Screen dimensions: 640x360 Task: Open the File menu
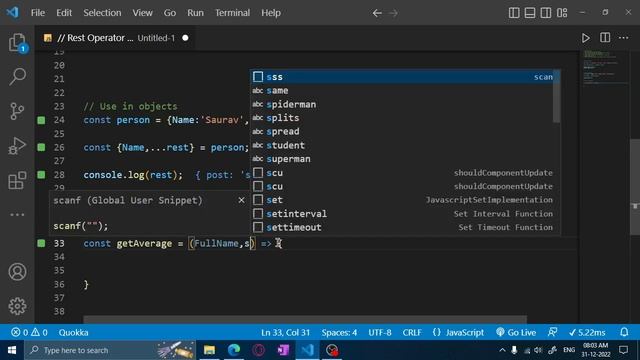pyautogui.click(x=38, y=13)
